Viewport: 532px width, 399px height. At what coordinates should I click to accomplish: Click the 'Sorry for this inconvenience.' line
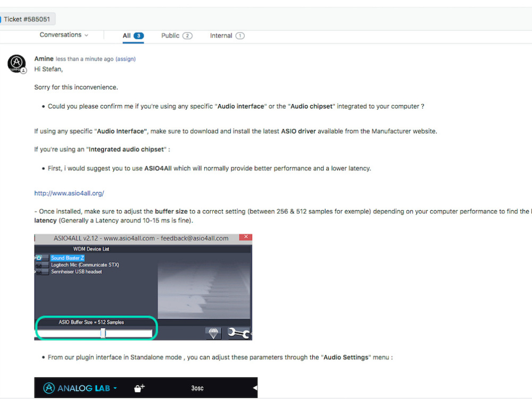point(76,87)
